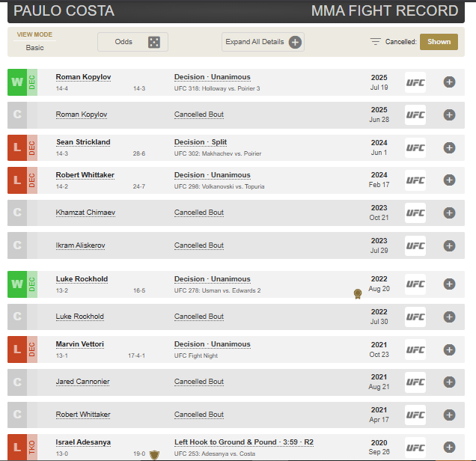Open Israel Adesanya fighter link

click(83, 442)
